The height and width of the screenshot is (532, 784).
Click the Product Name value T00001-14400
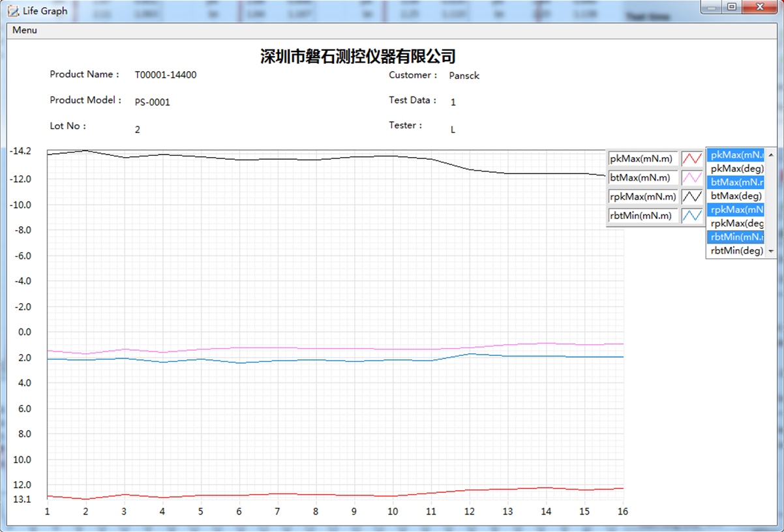point(166,75)
